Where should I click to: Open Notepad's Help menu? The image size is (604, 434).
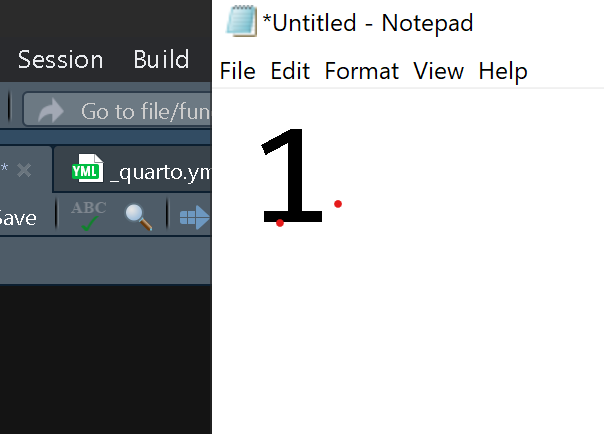click(503, 72)
